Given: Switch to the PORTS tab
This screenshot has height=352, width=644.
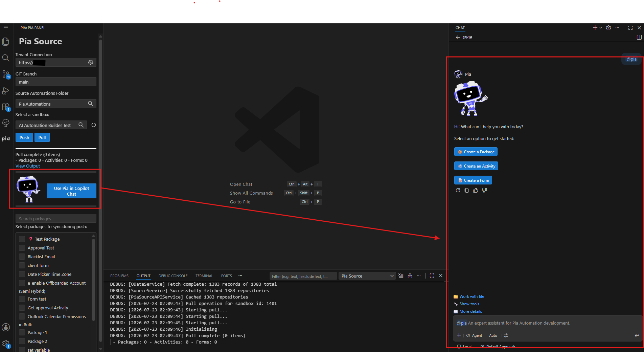Looking at the screenshot, I should (226, 276).
